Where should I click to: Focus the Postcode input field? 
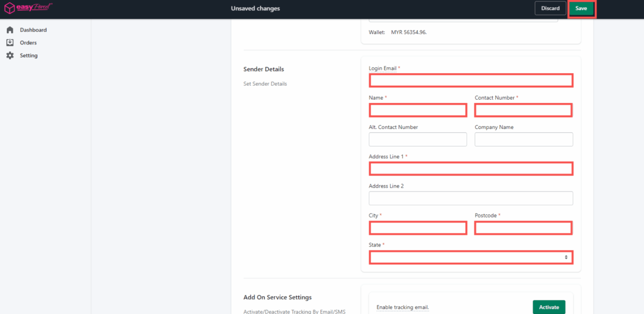tap(523, 228)
